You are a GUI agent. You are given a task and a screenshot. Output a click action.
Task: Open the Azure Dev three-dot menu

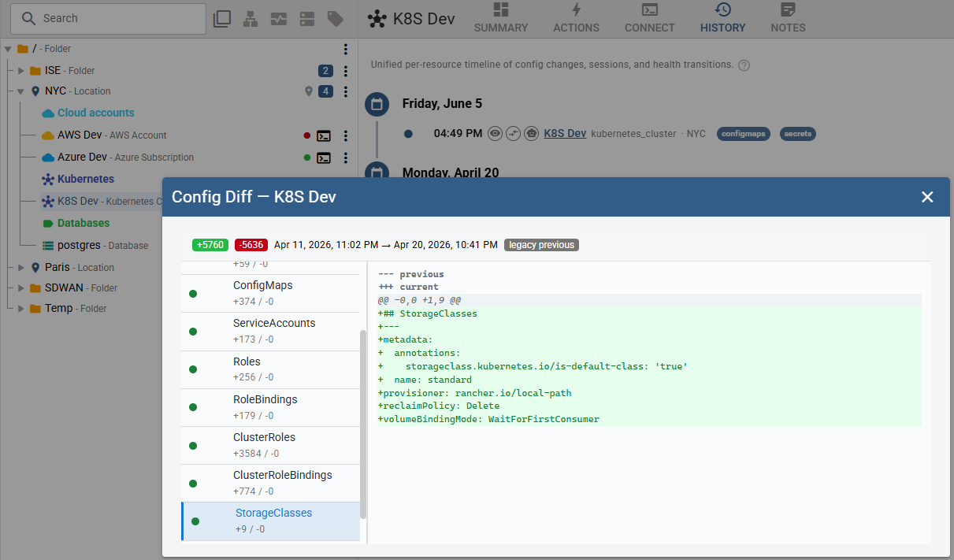point(345,158)
